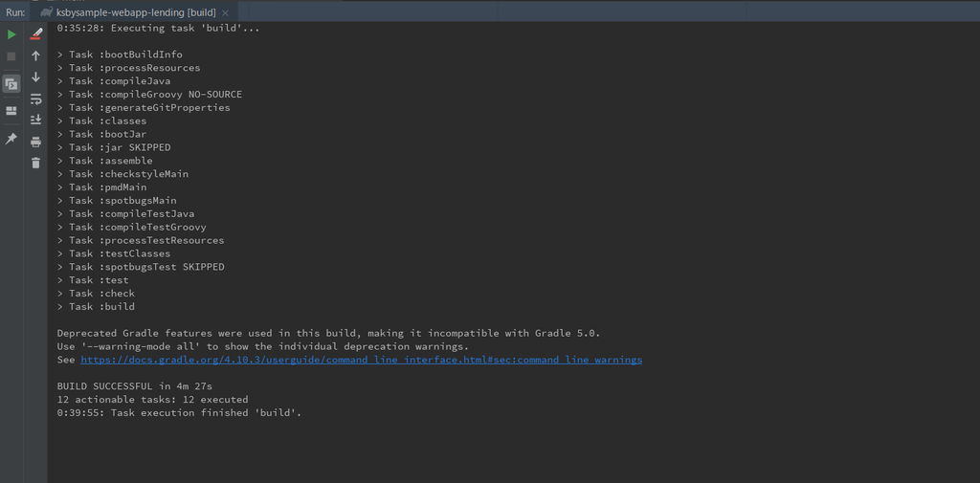Image resolution: width=980 pixels, height=483 pixels.
Task: Click the Print console output icon
Action: tap(35, 142)
